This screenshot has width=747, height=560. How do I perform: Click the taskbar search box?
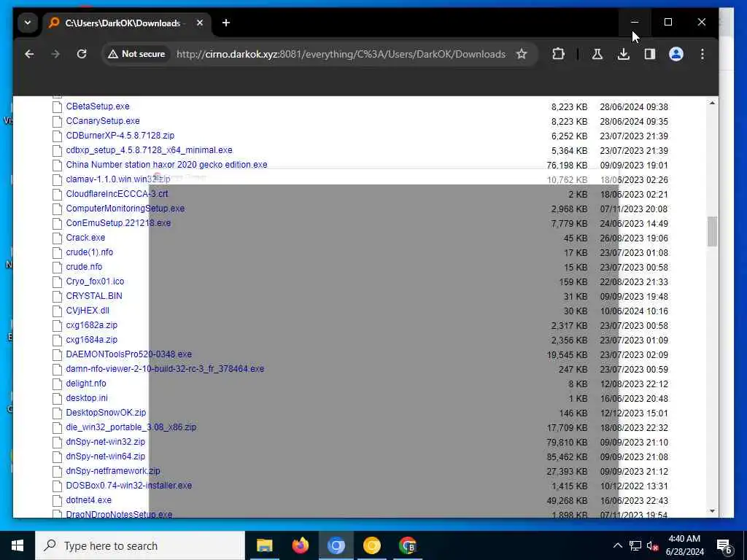[x=140, y=545]
